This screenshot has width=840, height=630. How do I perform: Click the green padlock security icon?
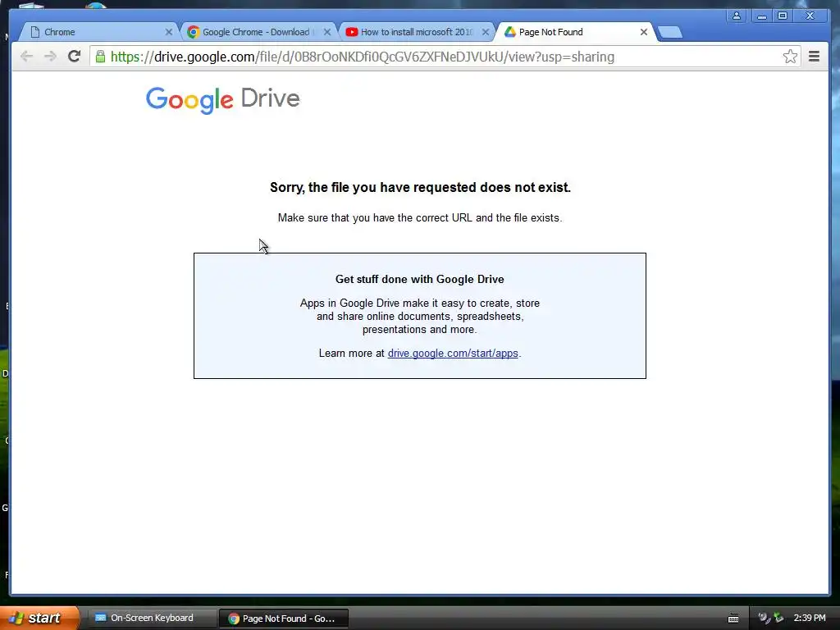tap(100, 57)
